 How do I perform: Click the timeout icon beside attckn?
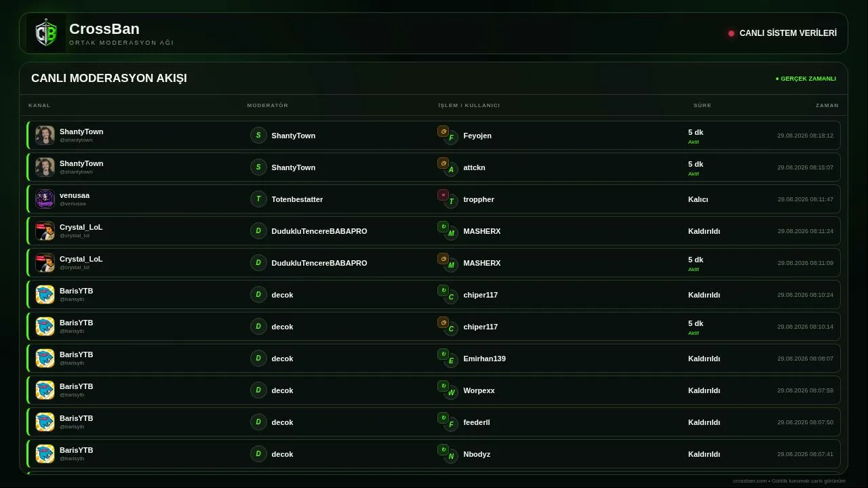click(x=443, y=163)
